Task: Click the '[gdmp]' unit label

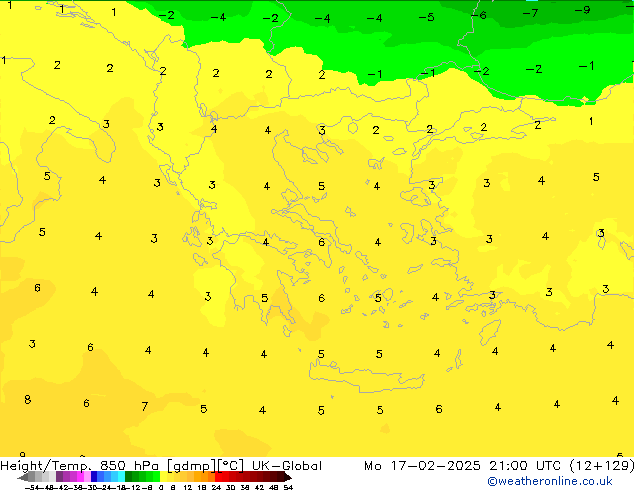Action: pos(192,466)
